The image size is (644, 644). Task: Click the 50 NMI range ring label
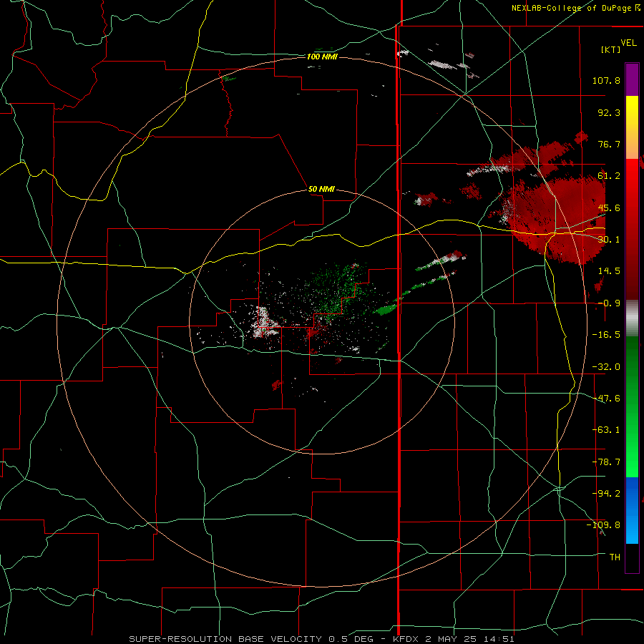click(321, 189)
